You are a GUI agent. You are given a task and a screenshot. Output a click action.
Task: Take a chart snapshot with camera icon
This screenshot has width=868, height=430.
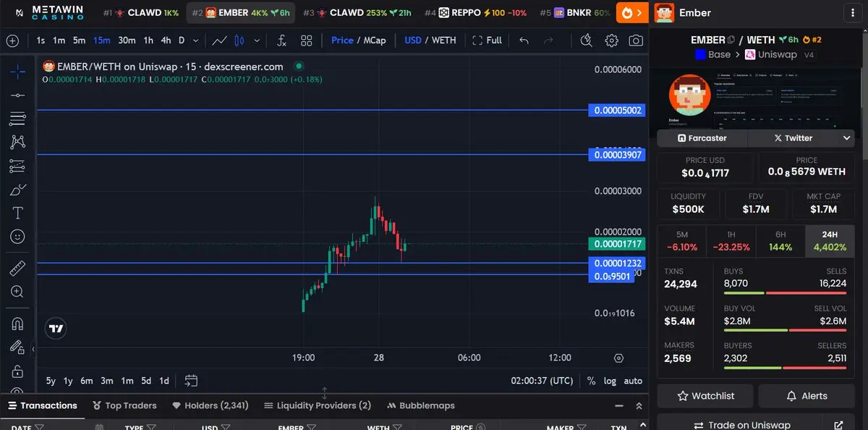coord(636,41)
